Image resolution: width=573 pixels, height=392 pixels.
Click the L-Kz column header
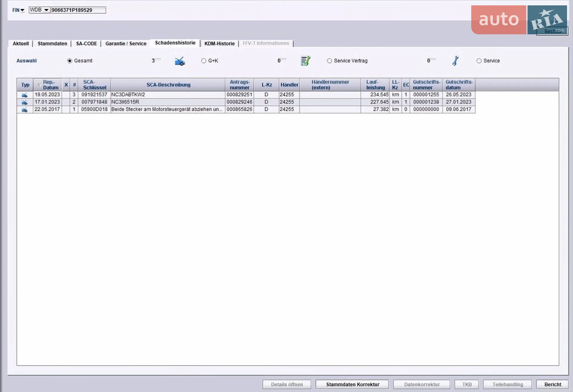point(267,85)
